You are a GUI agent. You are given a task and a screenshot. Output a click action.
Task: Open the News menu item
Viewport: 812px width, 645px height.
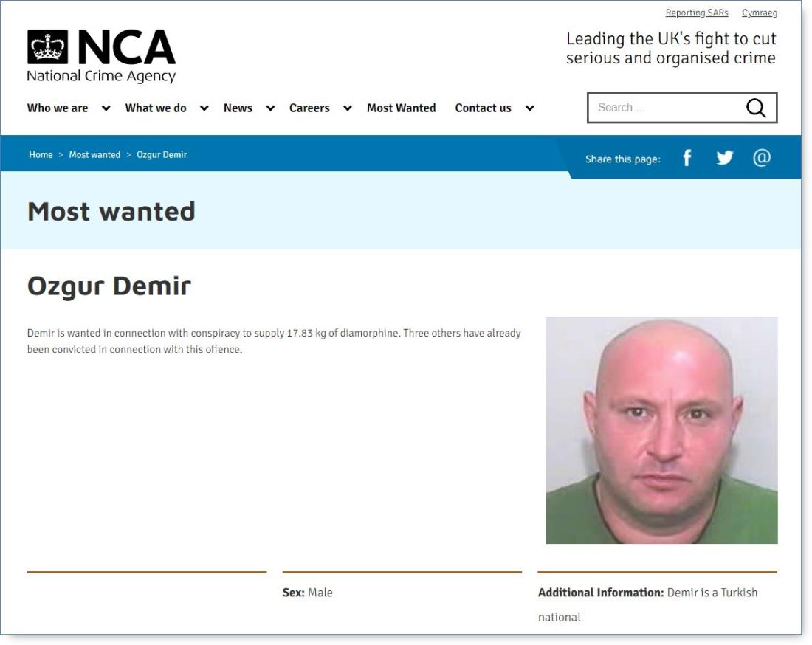[238, 108]
